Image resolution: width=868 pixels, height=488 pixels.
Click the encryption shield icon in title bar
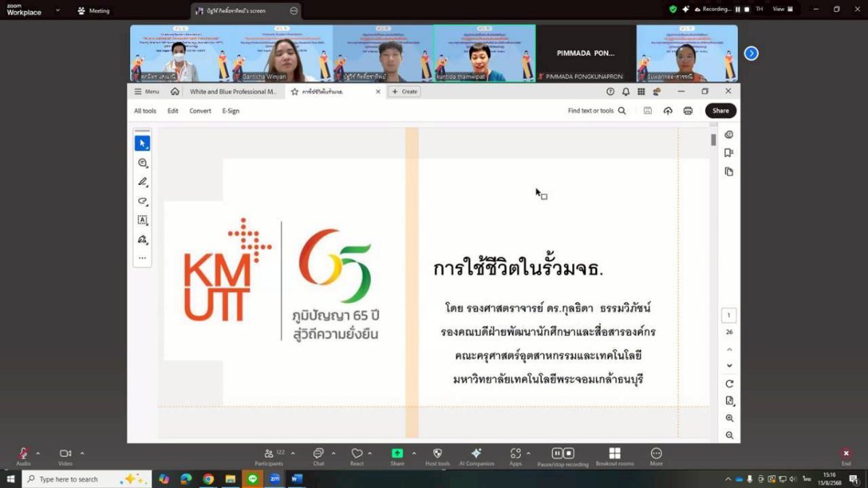pyautogui.click(x=673, y=9)
